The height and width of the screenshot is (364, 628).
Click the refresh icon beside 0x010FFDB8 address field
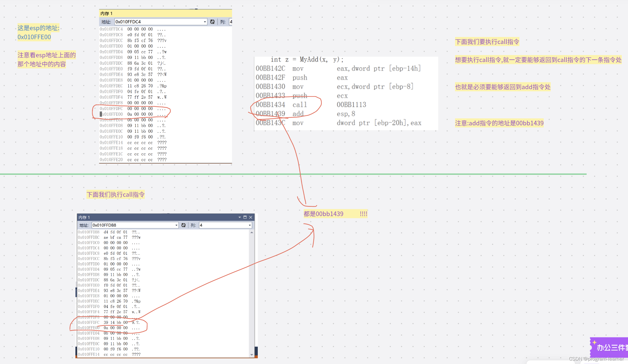coord(183,225)
